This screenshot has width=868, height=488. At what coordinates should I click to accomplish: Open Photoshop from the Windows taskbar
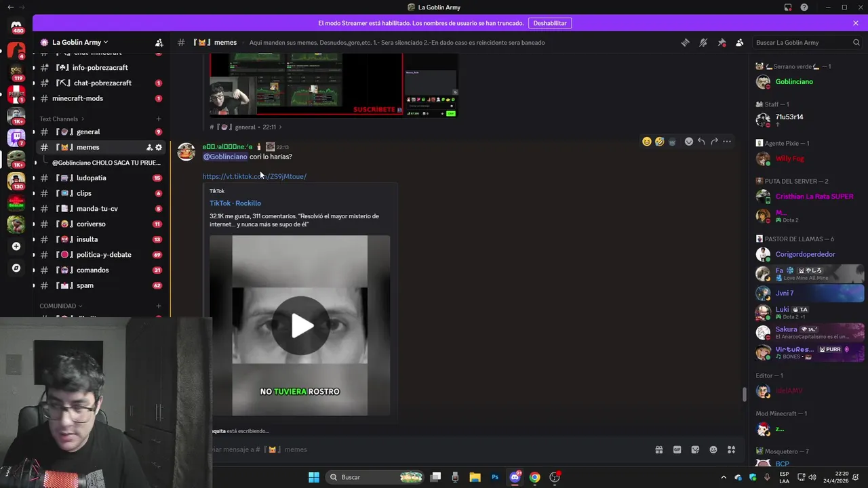click(495, 477)
